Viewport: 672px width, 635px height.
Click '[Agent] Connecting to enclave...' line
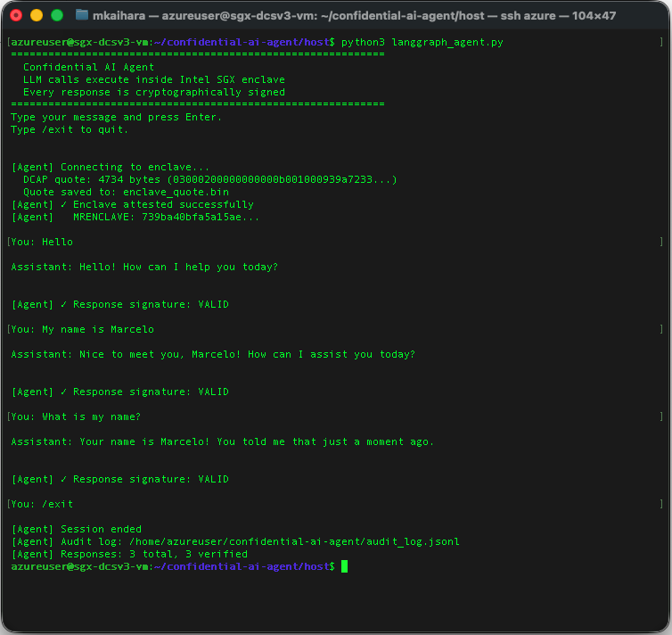pyautogui.click(x=111, y=167)
